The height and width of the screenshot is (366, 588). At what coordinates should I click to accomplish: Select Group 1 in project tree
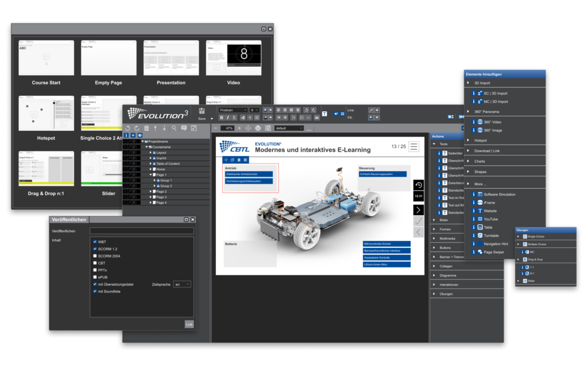(166, 181)
